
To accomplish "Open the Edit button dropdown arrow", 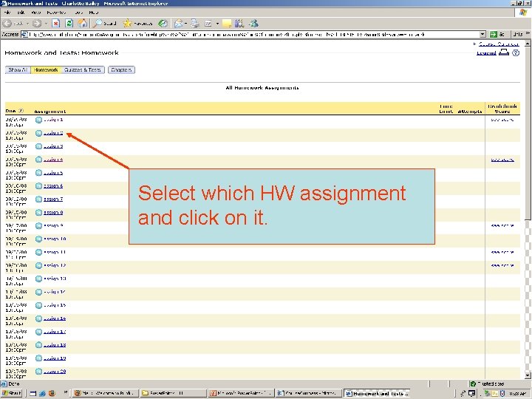I will click(x=217, y=24).
